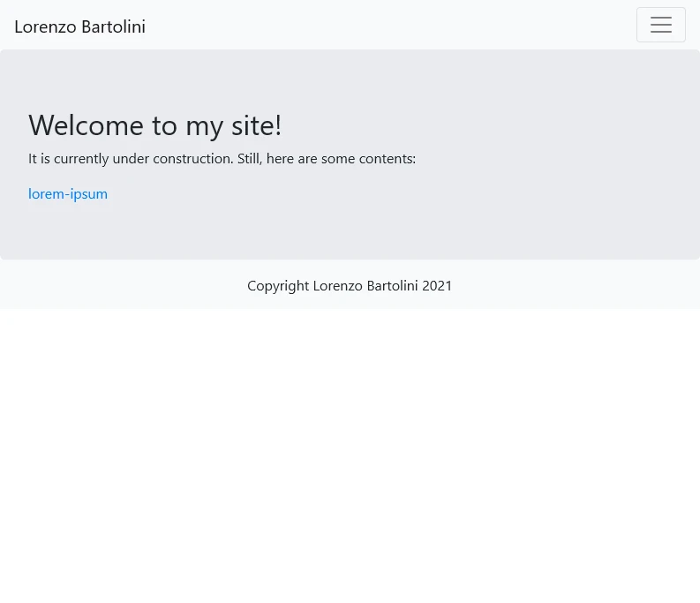Click the 'Welcome to my site!' heading

(x=154, y=125)
